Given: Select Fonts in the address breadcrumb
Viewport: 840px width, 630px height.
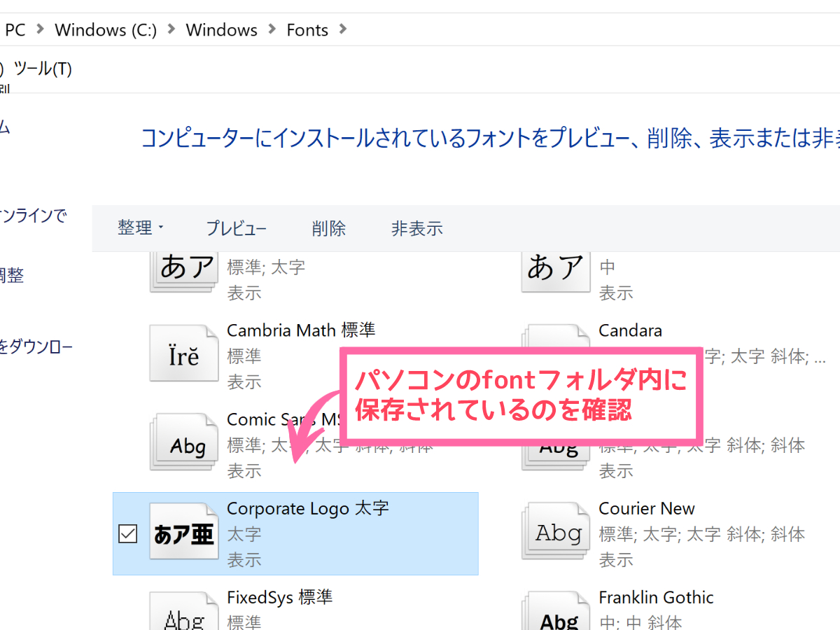Looking at the screenshot, I should 307,30.
